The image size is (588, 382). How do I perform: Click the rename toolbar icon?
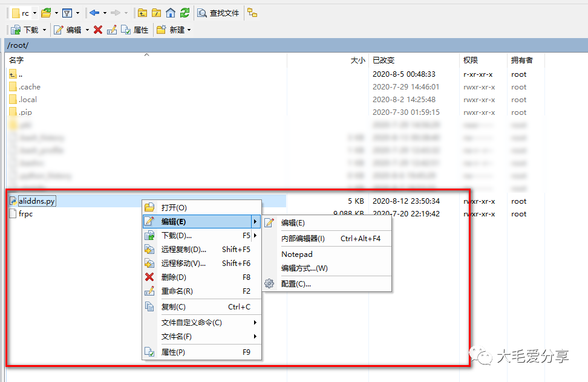tap(112, 29)
